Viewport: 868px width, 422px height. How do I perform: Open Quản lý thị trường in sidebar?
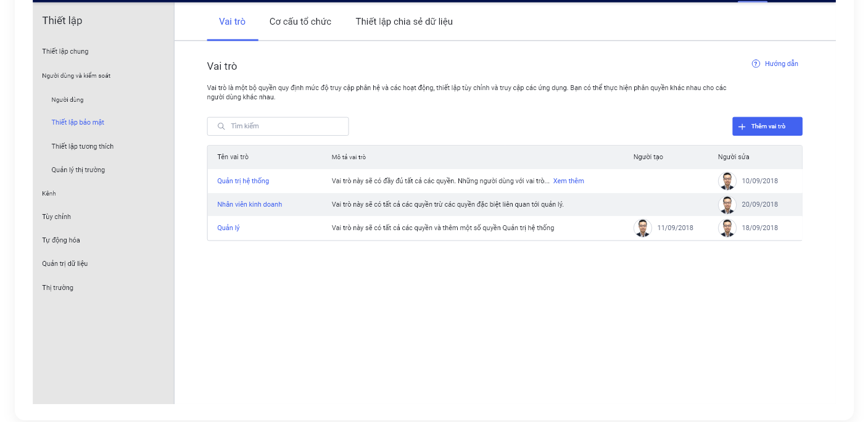tap(78, 170)
